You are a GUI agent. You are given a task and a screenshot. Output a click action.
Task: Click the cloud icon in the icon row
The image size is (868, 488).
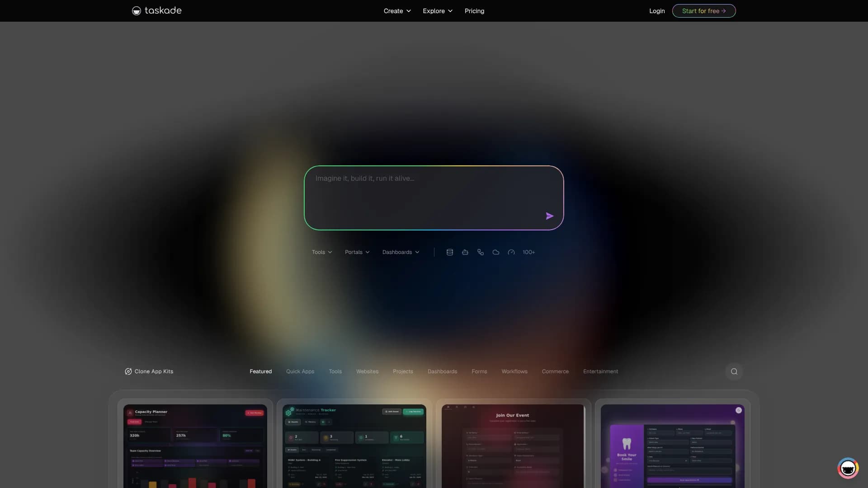(495, 252)
